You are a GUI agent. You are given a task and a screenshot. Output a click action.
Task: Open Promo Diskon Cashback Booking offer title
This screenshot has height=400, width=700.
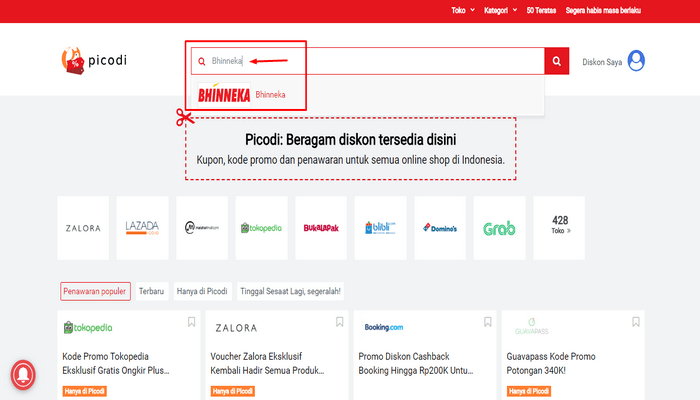click(416, 363)
